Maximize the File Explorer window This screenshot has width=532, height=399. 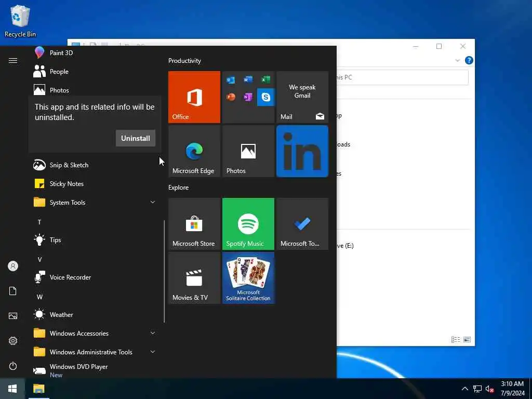click(439, 46)
